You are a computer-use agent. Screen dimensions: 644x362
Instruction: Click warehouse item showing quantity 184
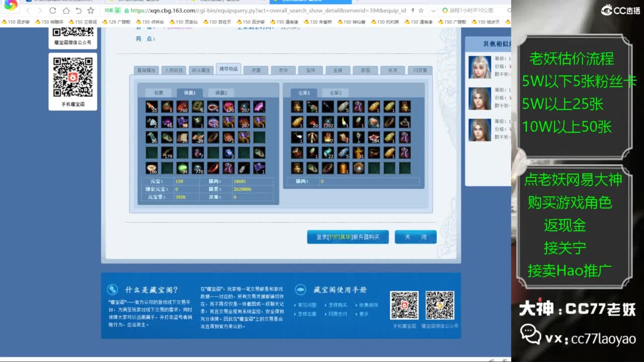tap(374, 137)
